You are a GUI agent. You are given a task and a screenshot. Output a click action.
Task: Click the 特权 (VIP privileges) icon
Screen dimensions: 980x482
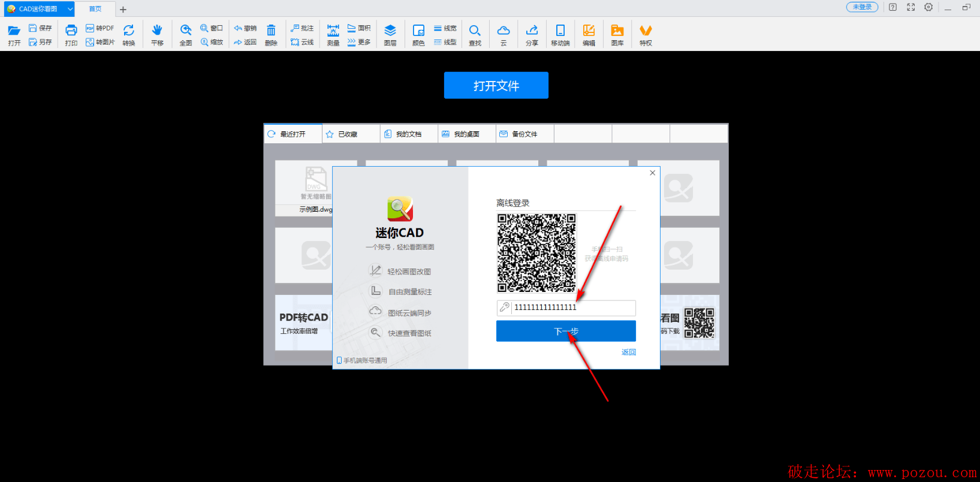tap(646, 35)
